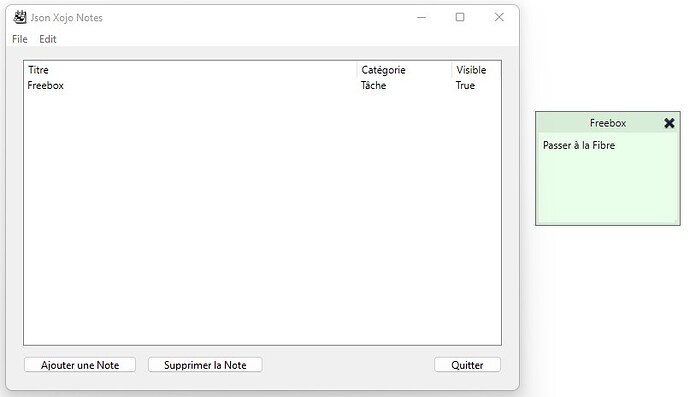Click the Ajouter une Note button
The image size is (690, 397).
pos(80,365)
